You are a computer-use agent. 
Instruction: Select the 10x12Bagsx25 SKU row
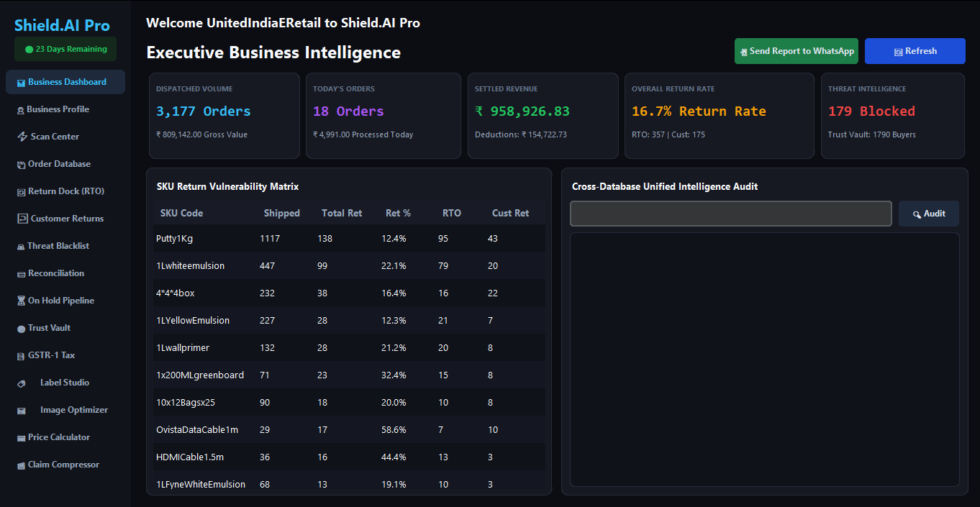coord(348,402)
